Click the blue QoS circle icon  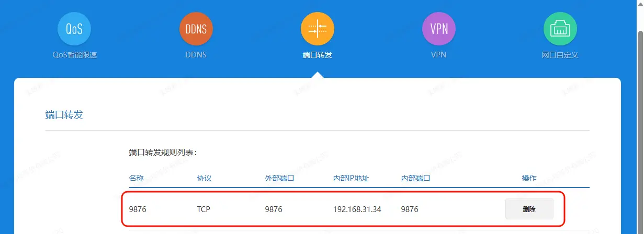point(74,29)
